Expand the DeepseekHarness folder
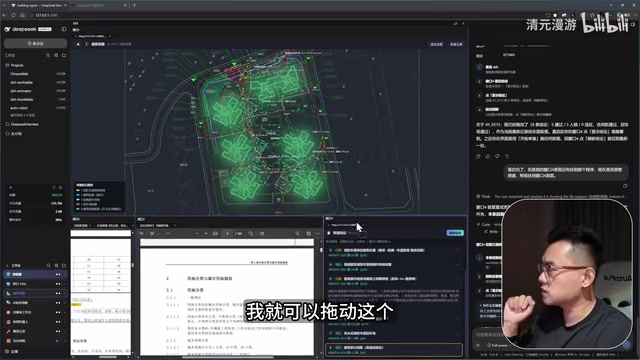 click(x=22, y=124)
